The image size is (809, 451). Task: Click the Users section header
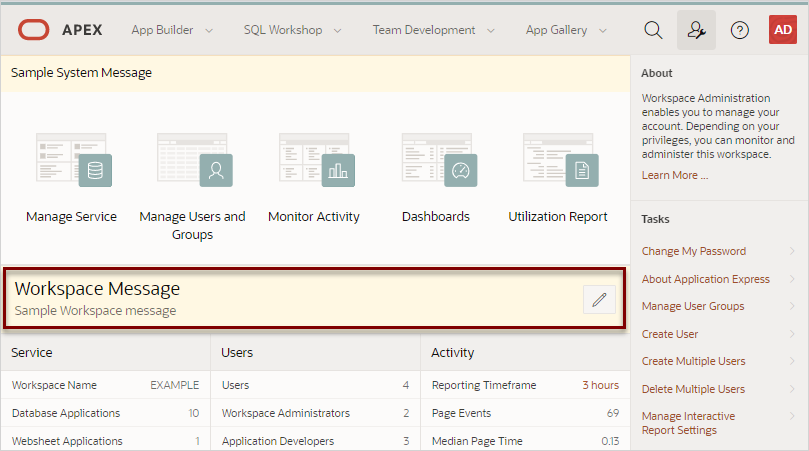pyautogui.click(x=237, y=352)
